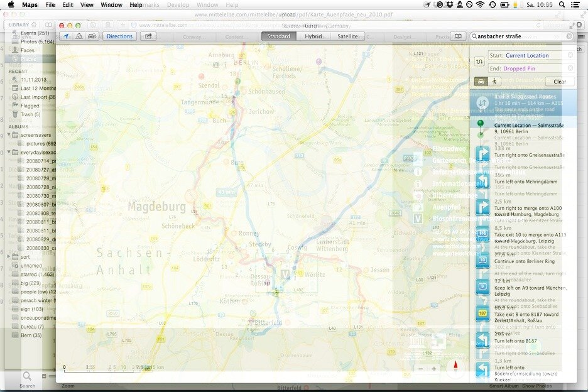Click the Wi-Fi icon in menu bar
The image size is (588, 392).
click(x=480, y=4)
